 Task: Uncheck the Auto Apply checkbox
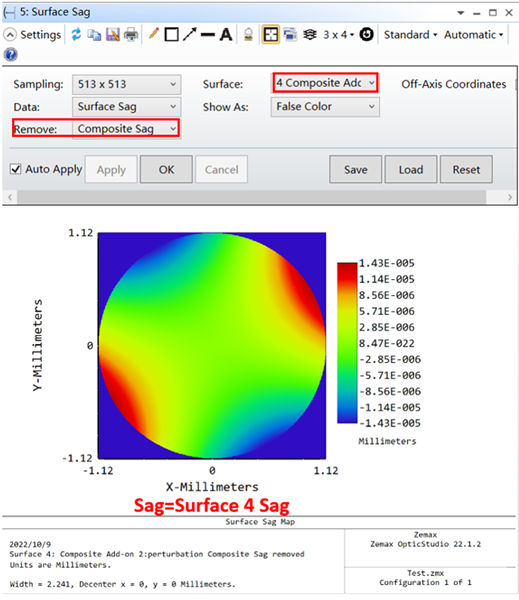[x=16, y=169]
